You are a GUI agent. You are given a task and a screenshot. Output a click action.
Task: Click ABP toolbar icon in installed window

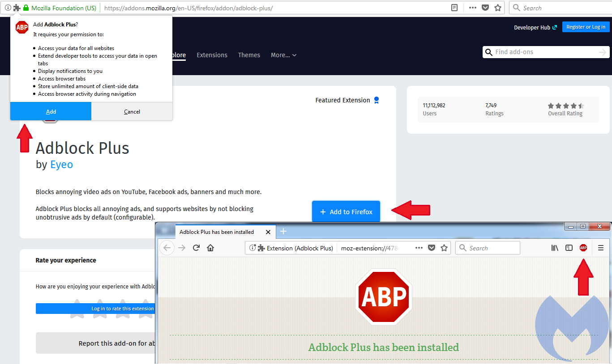coord(583,248)
